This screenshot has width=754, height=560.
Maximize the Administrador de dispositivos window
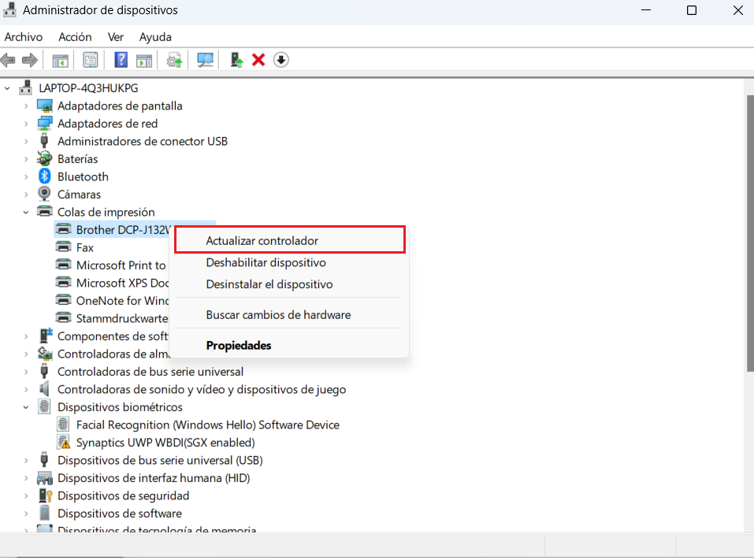[692, 10]
